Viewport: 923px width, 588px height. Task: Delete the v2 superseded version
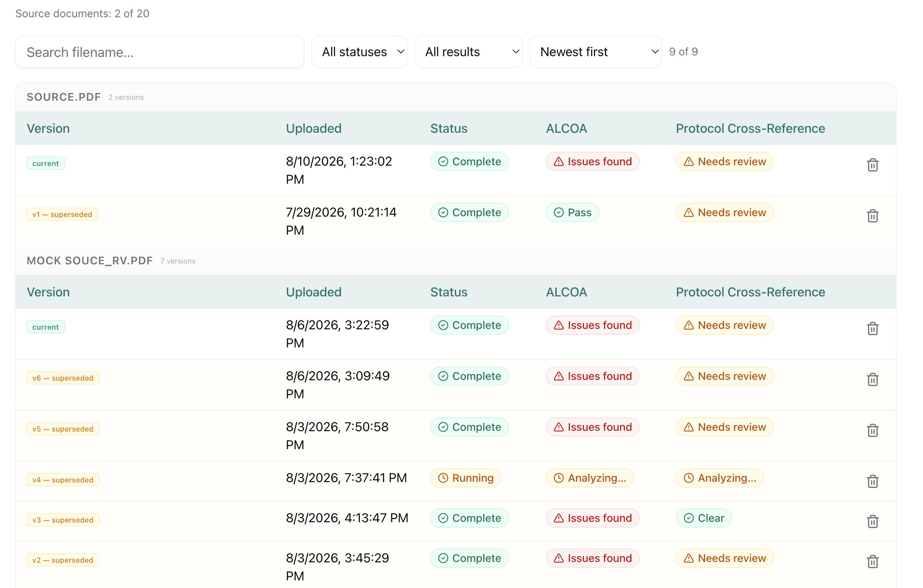click(872, 562)
